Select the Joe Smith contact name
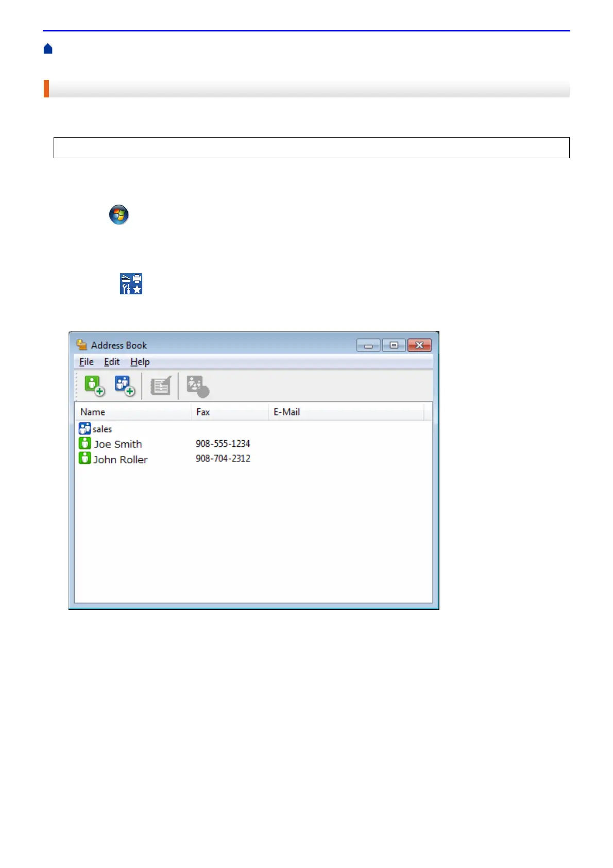Image resolution: width=613 pixels, height=868 pixels. pyautogui.click(x=118, y=444)
